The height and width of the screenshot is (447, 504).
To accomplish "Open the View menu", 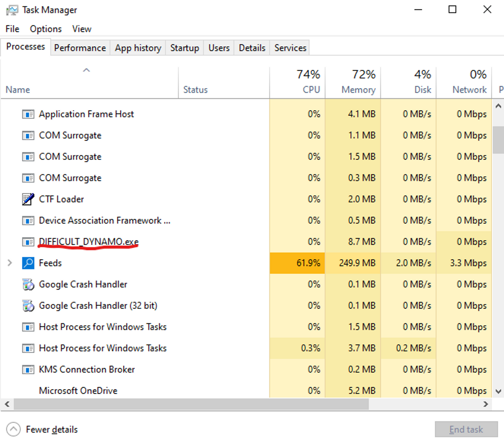I will tap(82, 29).
